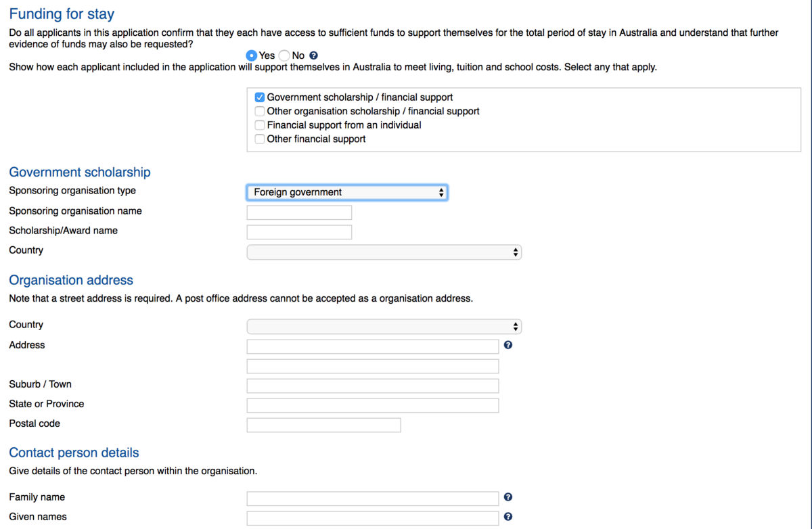
Task: Enable Other financial support checkbox
Action: (x=260, y=139)
